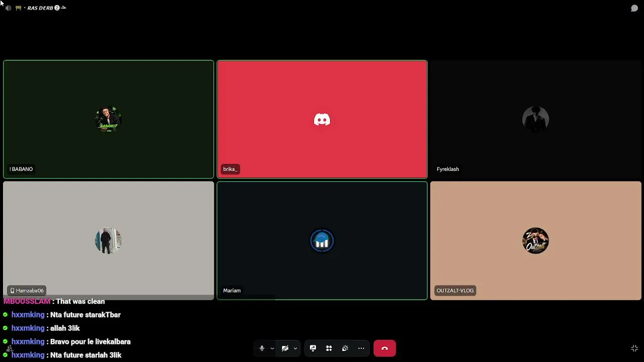Open the three-dot more options menu
This screenshot has height=362, width=644.
coord(361,348)
